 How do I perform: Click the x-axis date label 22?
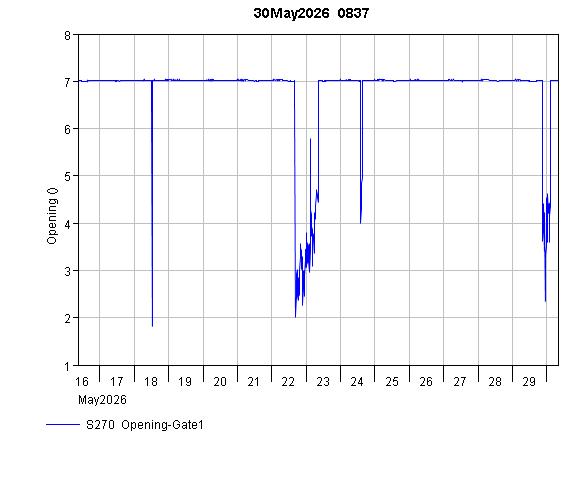288,382
